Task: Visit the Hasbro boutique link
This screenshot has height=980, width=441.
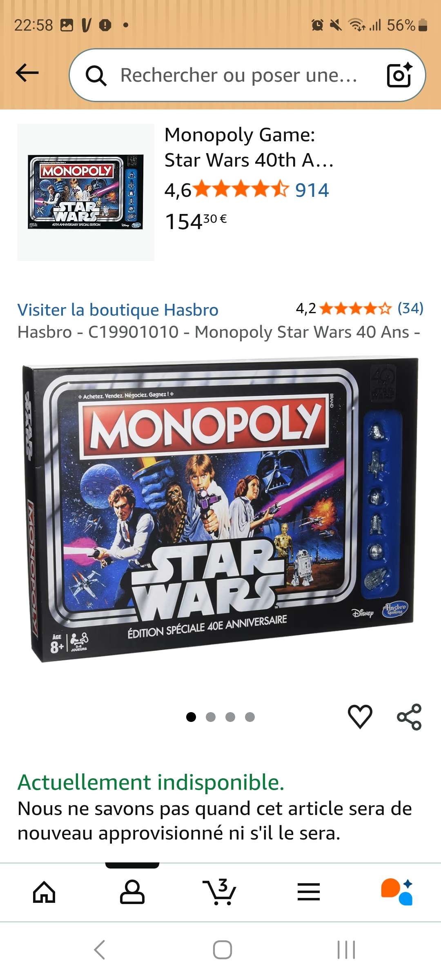Action: coord(118,310)
